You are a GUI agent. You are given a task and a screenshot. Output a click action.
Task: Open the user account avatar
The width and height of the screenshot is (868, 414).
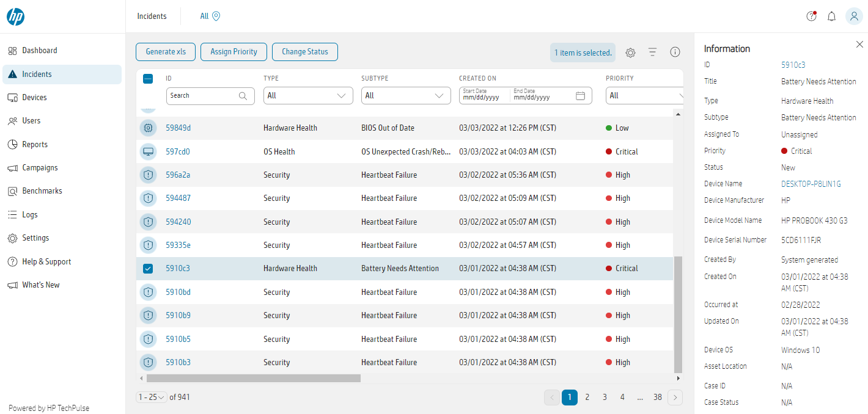853,16
